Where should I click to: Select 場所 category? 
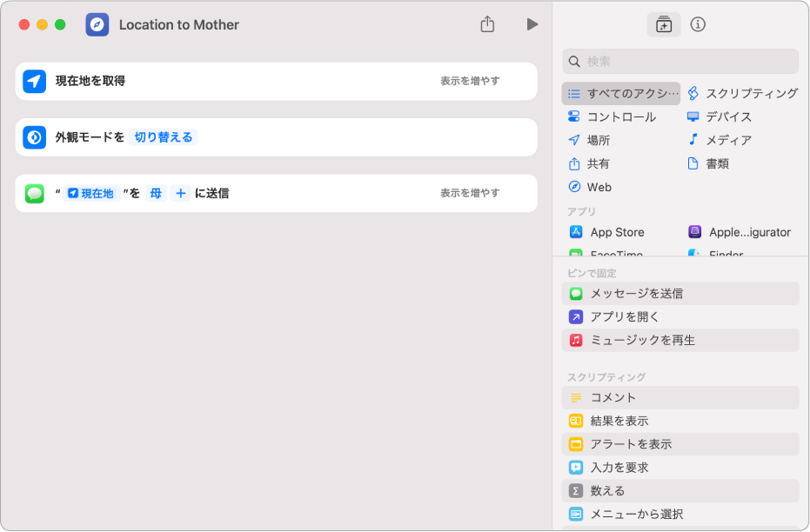tap(589, 140)
